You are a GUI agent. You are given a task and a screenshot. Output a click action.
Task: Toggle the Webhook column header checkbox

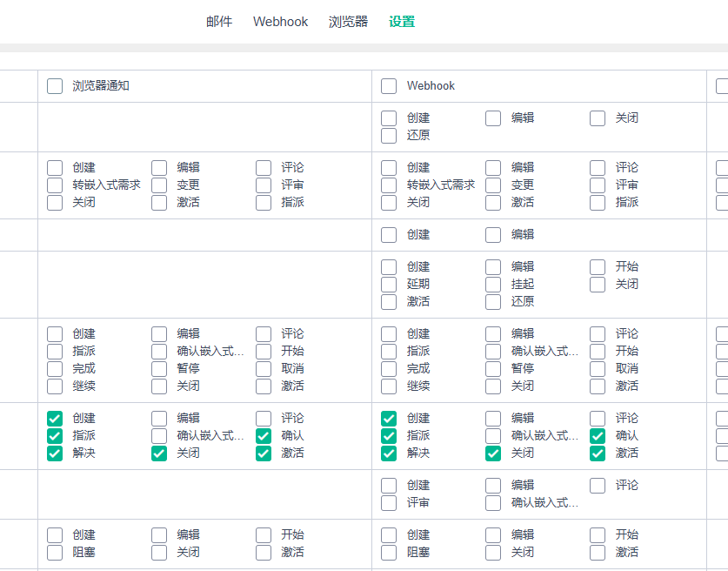click(390, 86)
